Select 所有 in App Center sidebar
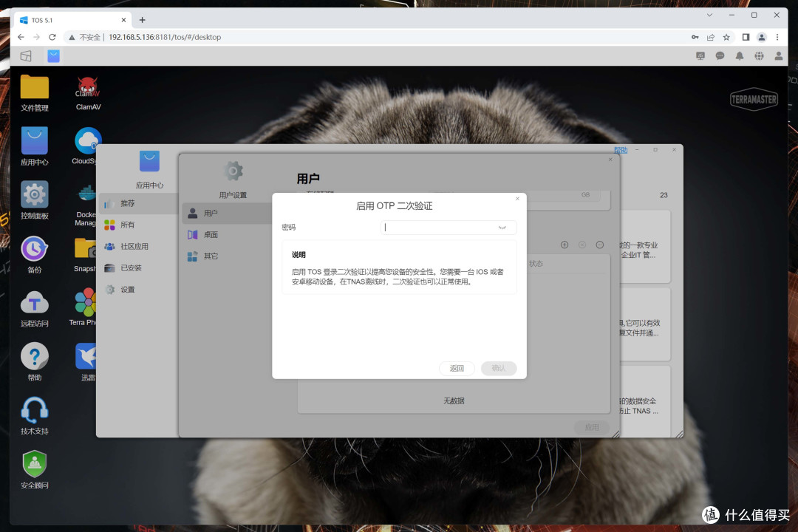The width and height of the screenshot is (798, 532). pyautogui.click(x=138, y=225)
